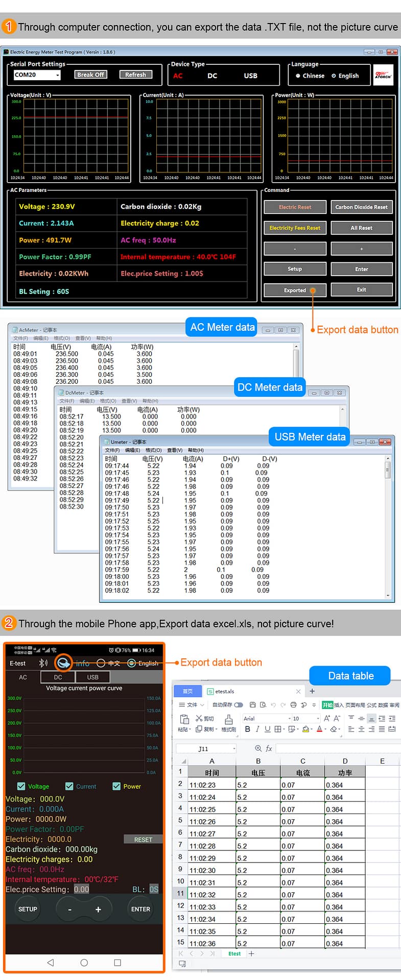This screenshot has width=401, height=980.
Task: Apply italic formatting in spreadsheet
Action: (x=257, y=729)
